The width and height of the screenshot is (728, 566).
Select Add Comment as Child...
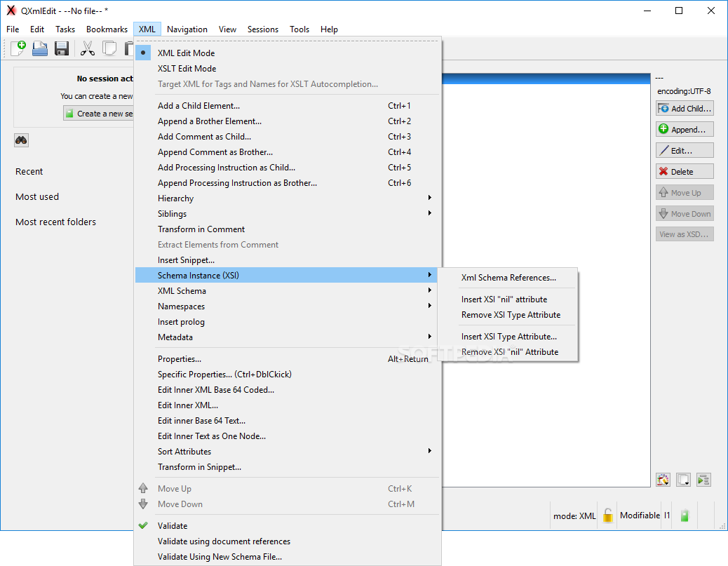tap(288, 137)
